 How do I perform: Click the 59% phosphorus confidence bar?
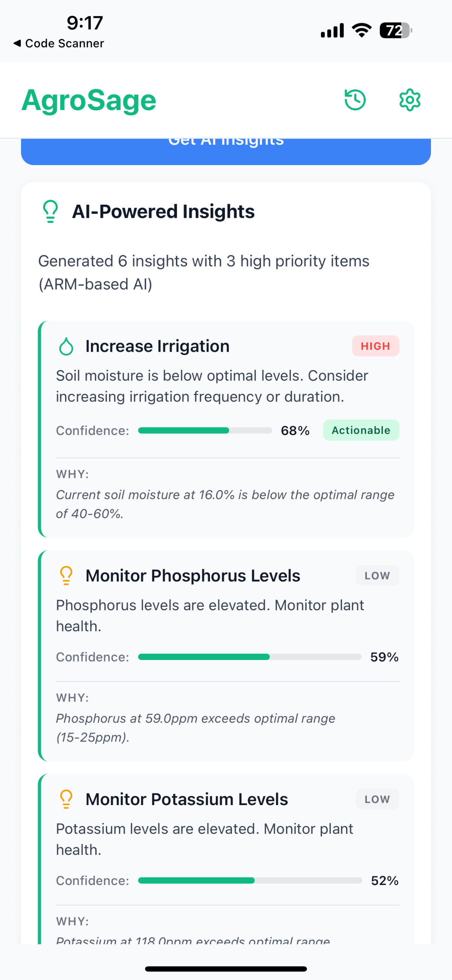pos(249,657)
